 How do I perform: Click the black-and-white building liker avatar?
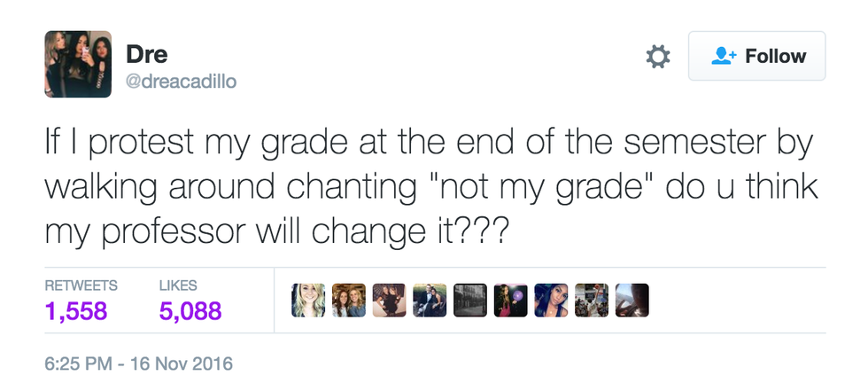[x=469, y=301]
